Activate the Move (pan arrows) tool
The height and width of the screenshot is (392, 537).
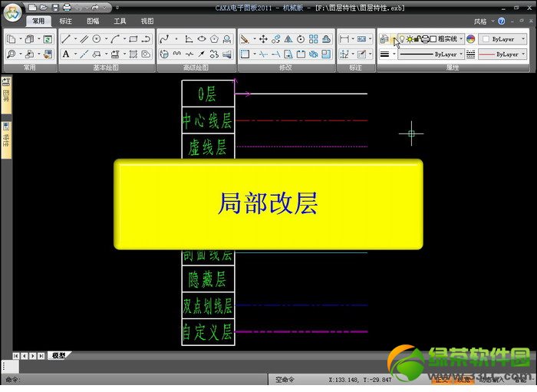click(263, 39)
